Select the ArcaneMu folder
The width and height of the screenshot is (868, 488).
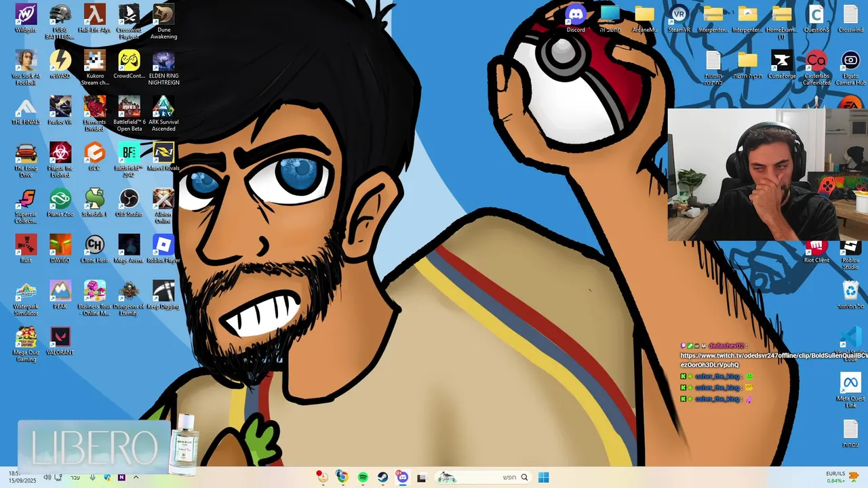pos(644,18)
